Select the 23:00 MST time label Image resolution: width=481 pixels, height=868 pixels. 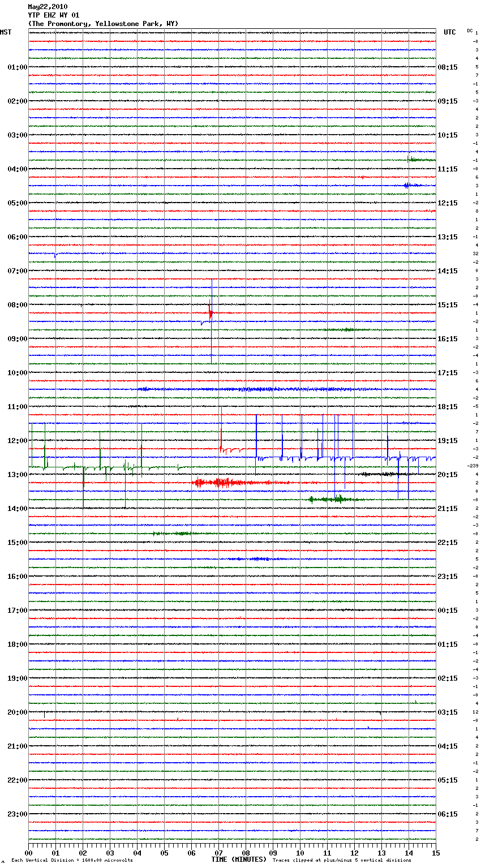coord(17,814)
